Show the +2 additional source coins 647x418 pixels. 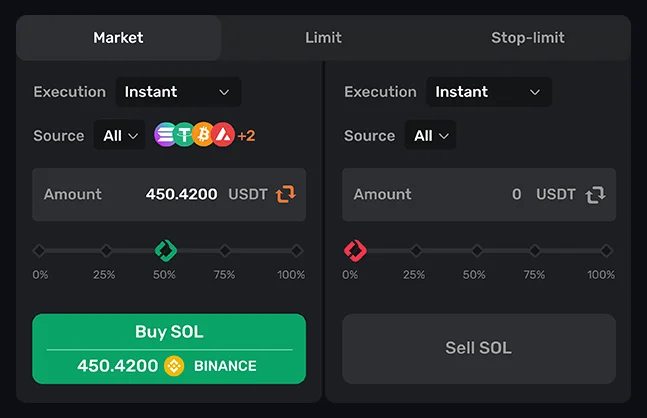pos(246,136)
